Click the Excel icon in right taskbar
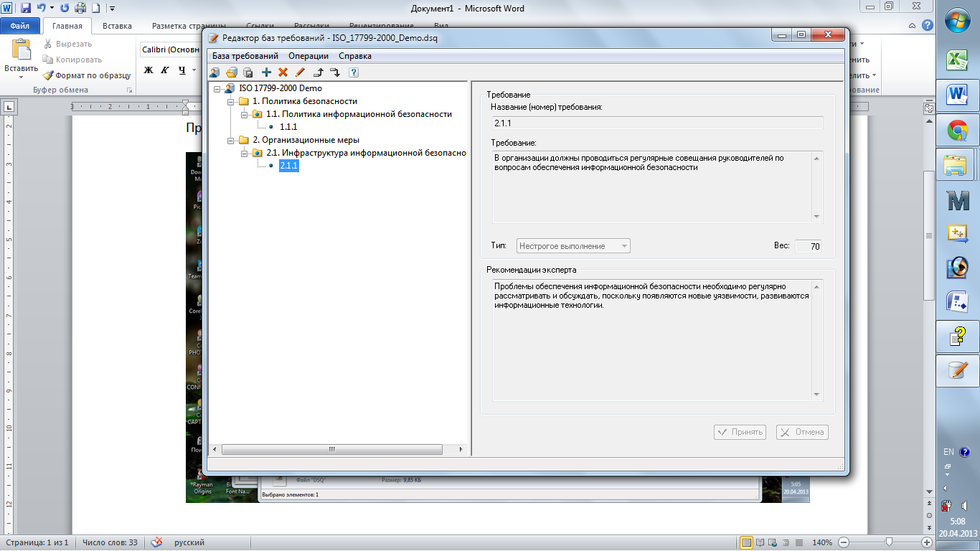This screenshot has width=980, height=551. [958, 60]
